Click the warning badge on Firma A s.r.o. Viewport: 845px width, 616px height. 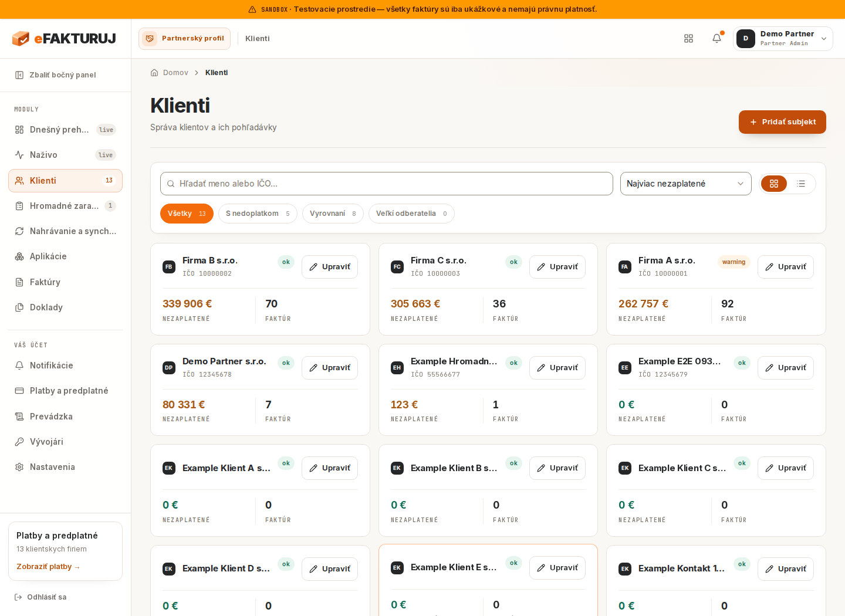pyautogui.click(x=734, y=262)
